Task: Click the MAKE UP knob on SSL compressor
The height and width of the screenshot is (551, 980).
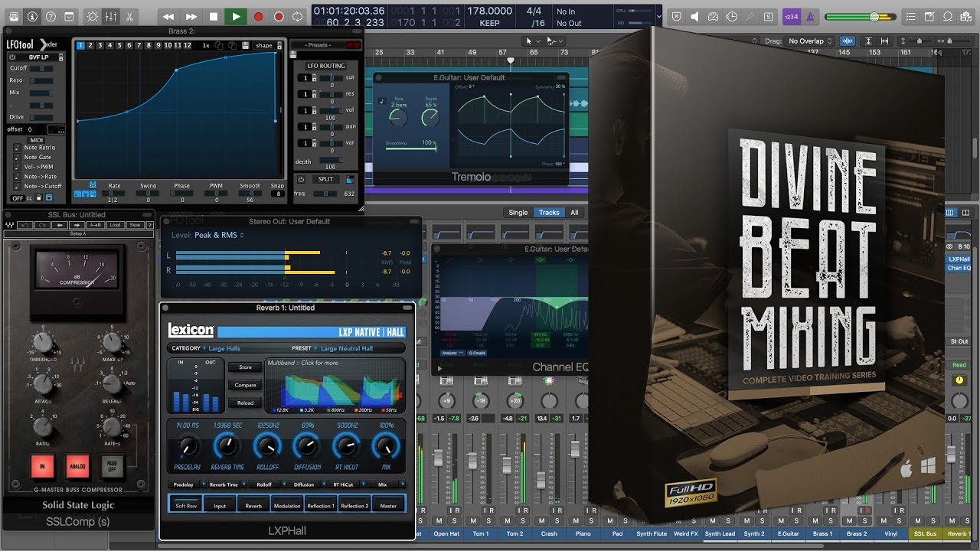Action: [x=113, y=342]
